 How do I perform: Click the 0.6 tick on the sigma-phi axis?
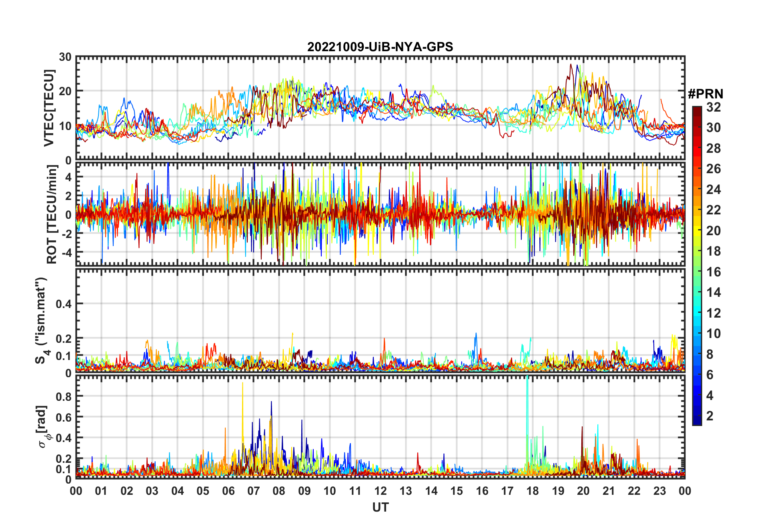64,417
